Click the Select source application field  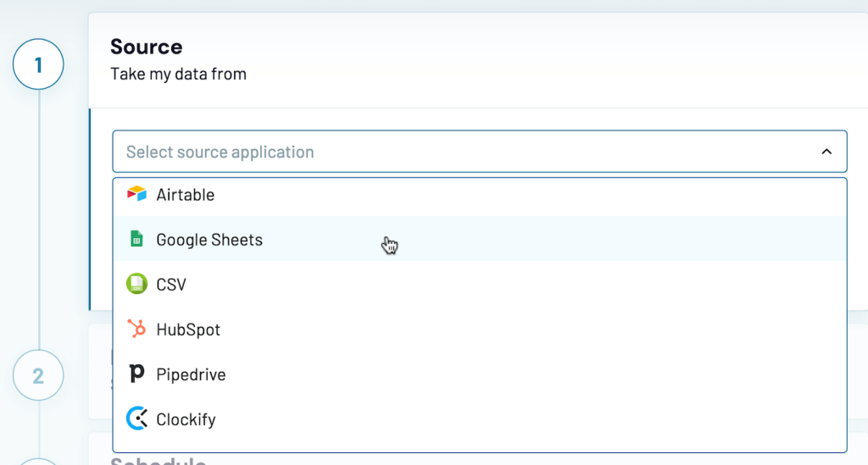point(480,152)
